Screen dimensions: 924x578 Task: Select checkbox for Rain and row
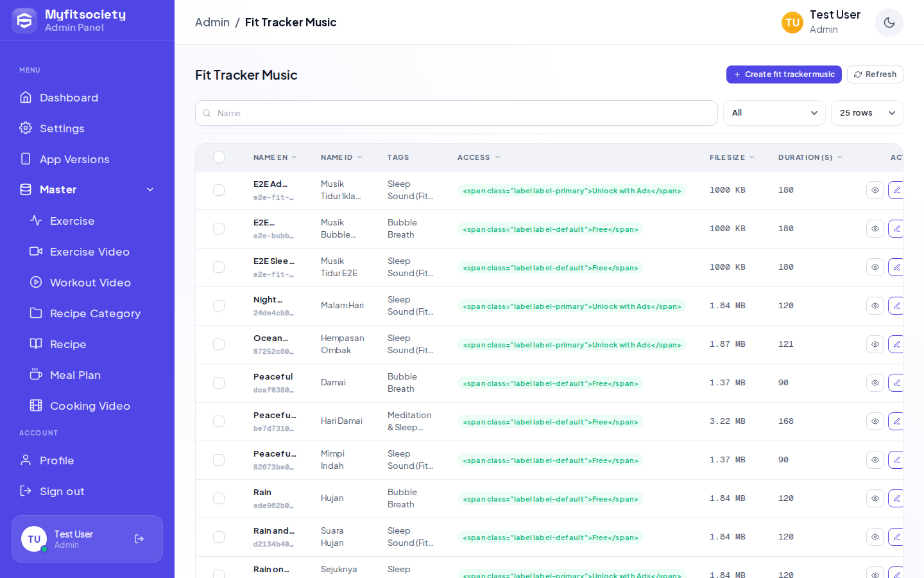coord(219,537)
